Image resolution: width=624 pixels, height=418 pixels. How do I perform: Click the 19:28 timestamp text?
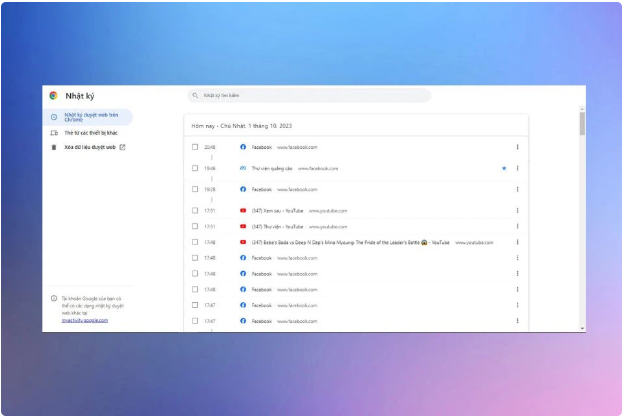[x=210, y=189]
